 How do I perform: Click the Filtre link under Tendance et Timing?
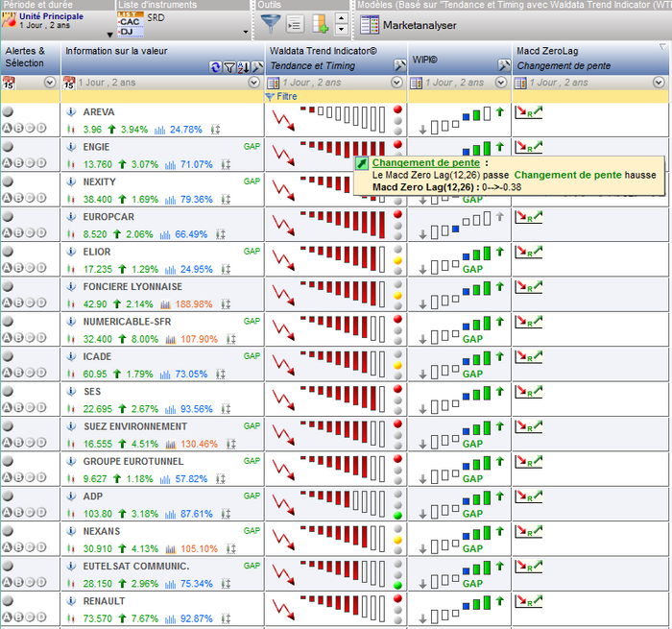(287, 96)
